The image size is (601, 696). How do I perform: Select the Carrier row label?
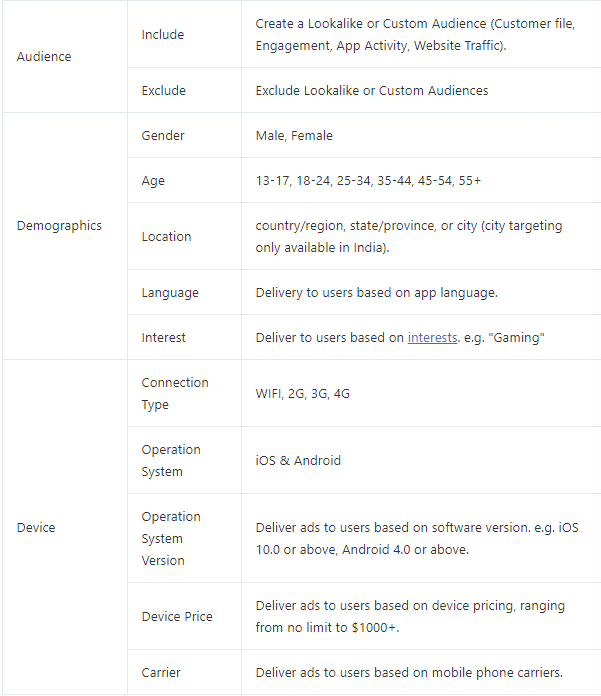click(162, 673)
